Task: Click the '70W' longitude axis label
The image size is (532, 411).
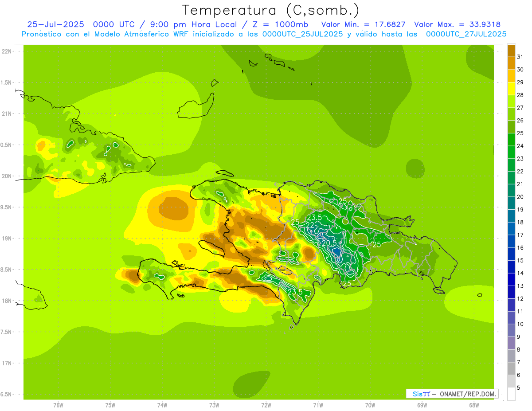Action: tap(370, 405)
